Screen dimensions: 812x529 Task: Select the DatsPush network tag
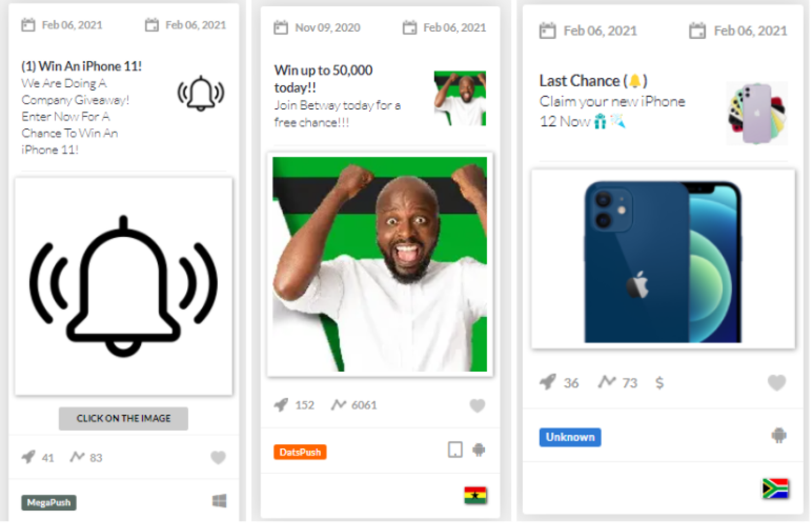(x=300, y=452)
